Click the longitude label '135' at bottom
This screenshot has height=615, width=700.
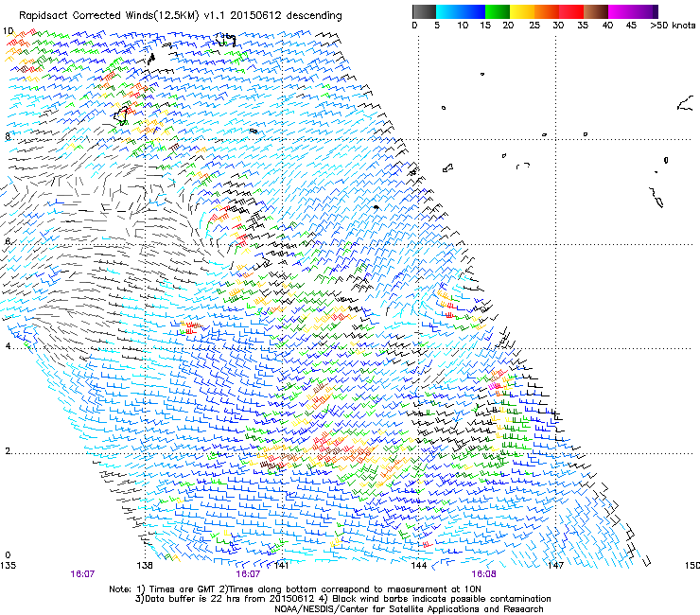coord(8,566)
